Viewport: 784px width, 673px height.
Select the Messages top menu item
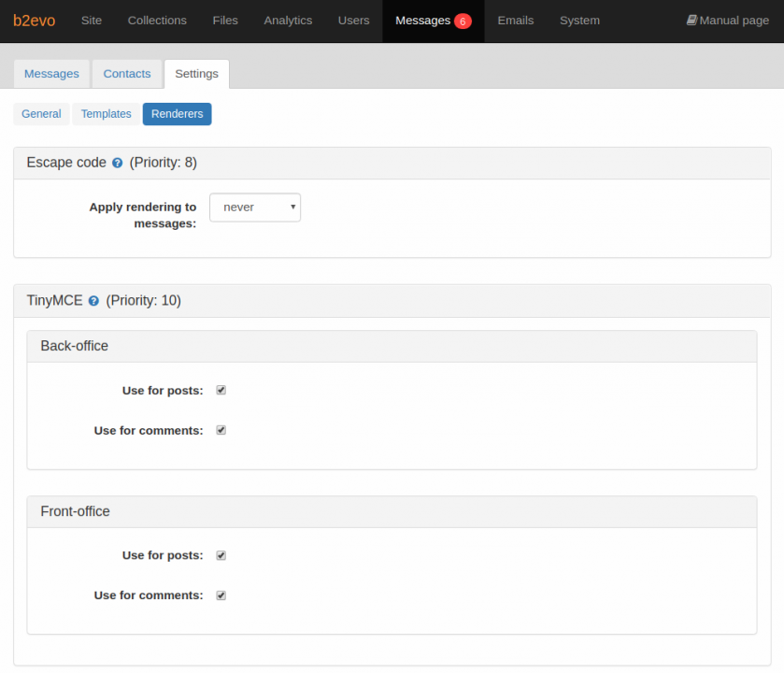(x=434, y=21)
